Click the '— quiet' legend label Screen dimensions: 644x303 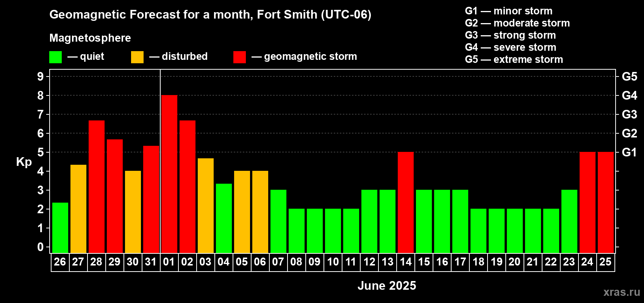coord(86,57)
